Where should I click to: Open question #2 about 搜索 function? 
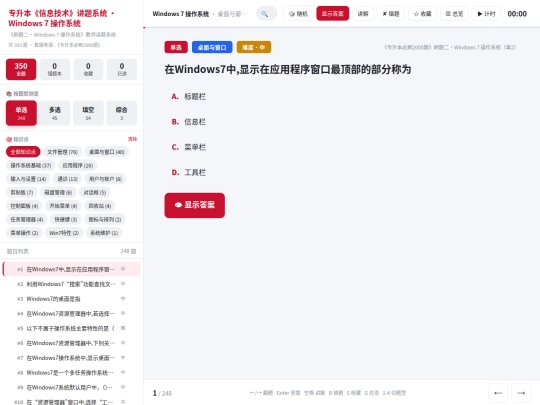click(x=72, y=284)
